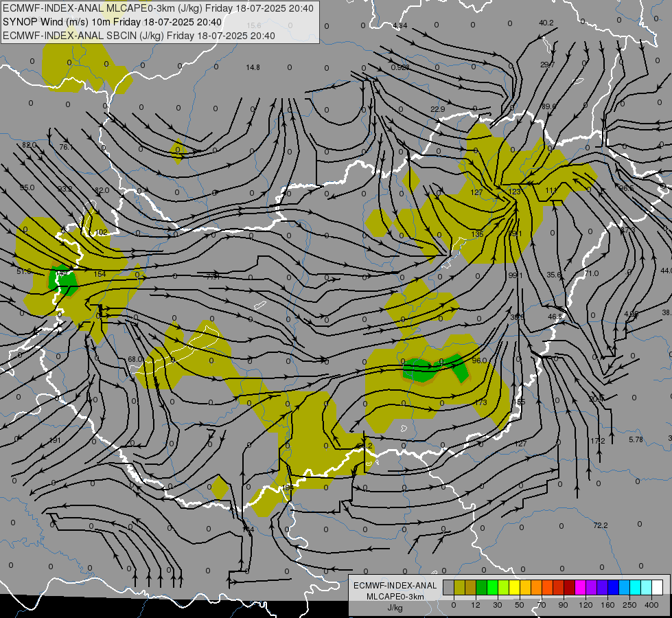Click the SYNOP Wind 10m header line
Viewport: 672px width, 618px height.
113,22
